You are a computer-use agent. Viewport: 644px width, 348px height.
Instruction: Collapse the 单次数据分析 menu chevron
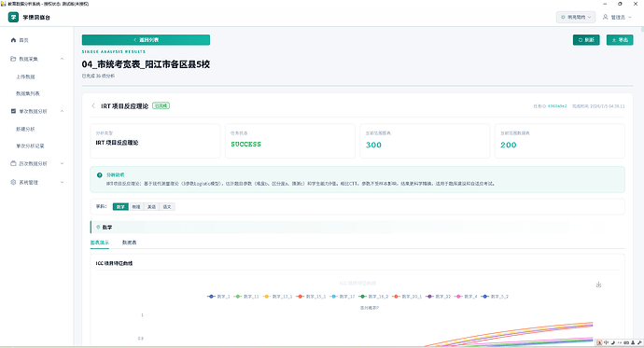pyautogui.click(x=62, y=111)
